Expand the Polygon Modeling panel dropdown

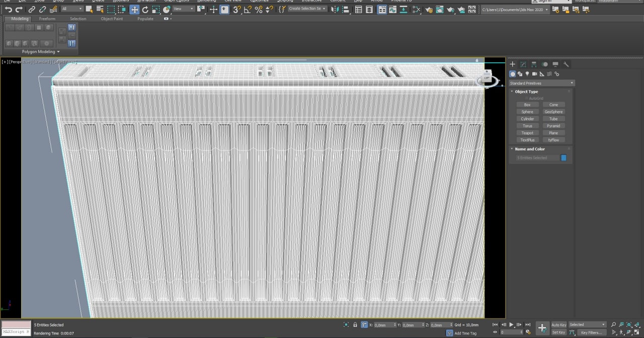(x=41, y=51)
